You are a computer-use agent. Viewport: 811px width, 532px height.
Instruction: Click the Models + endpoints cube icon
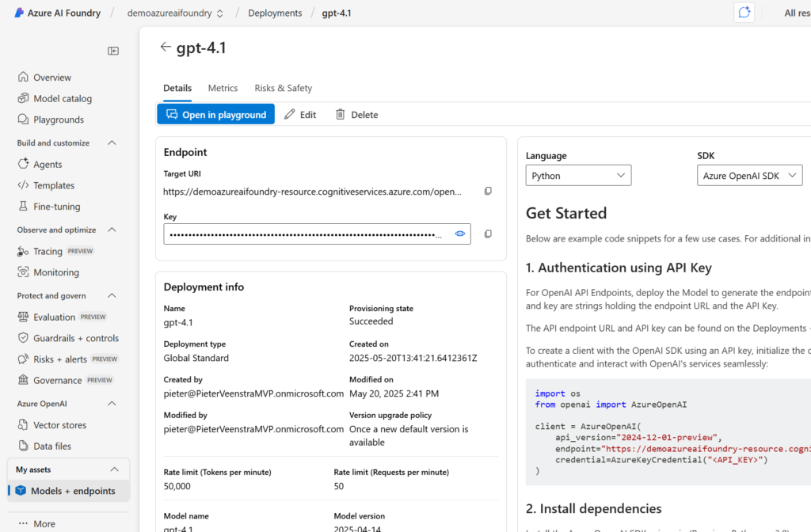pyautogui.click(x=21, y=491)
